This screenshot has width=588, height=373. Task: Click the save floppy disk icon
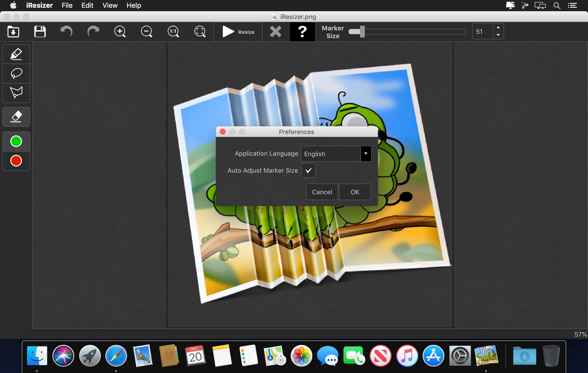point(40,32)
